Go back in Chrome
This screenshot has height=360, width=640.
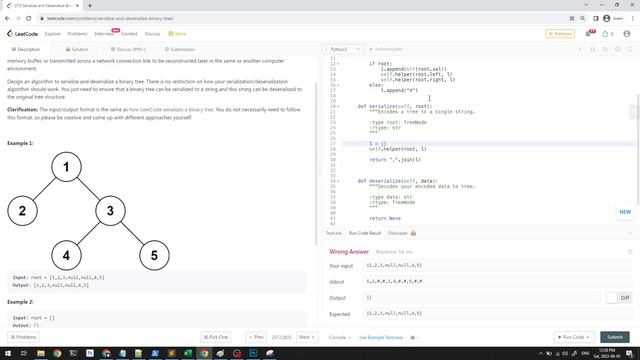7,18
